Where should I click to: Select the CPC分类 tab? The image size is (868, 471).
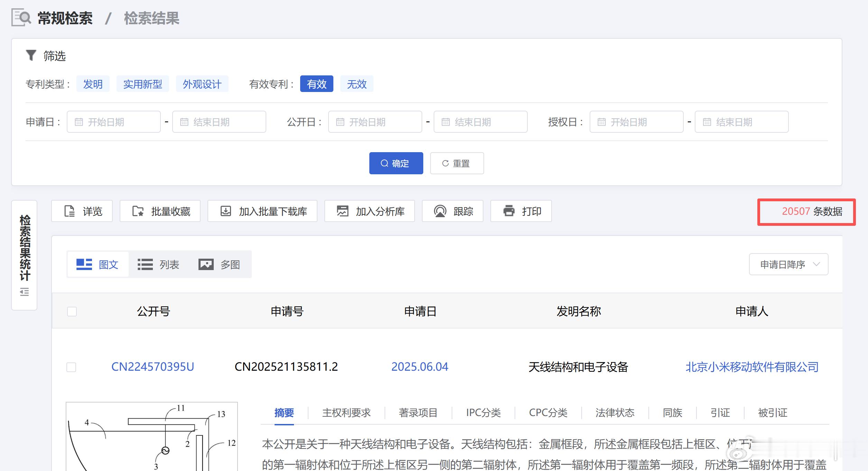click(548, 413)
